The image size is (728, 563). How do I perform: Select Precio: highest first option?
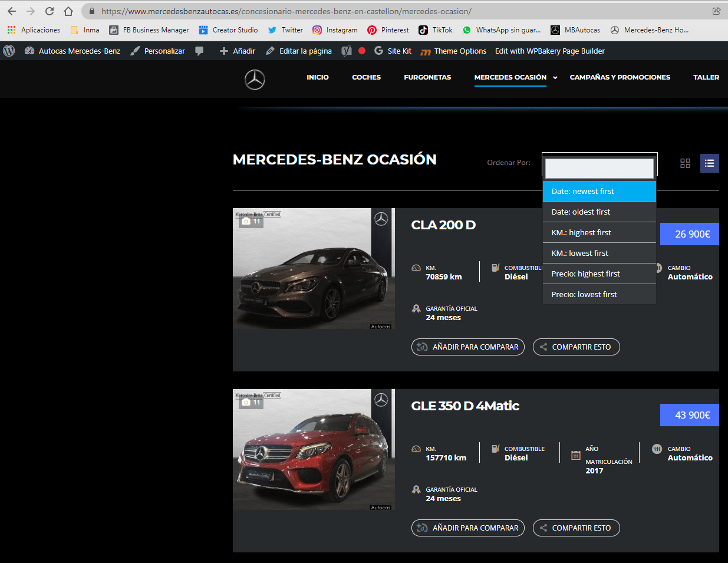click(x=599, y=274)
